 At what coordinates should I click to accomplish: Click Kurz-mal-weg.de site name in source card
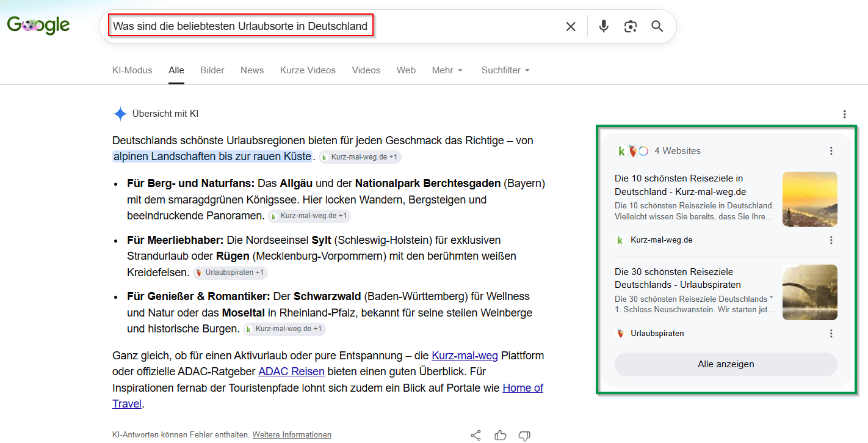point(662,240)
